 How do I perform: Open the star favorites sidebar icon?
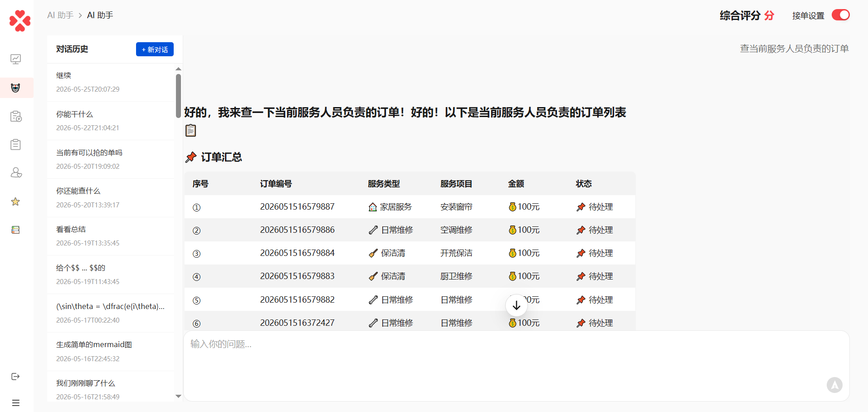click(x=16, y=201)
